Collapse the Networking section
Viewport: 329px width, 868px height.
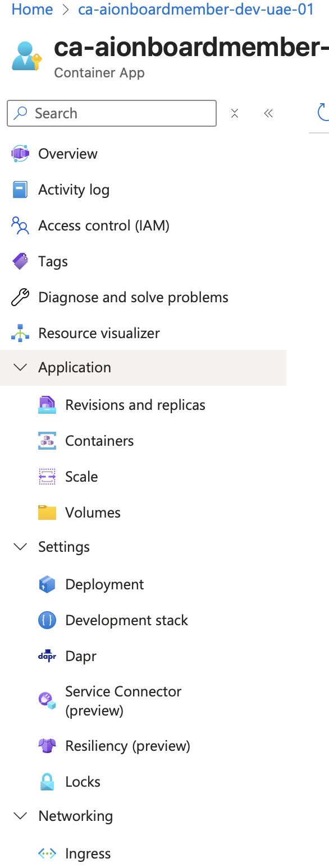[20, 816]
